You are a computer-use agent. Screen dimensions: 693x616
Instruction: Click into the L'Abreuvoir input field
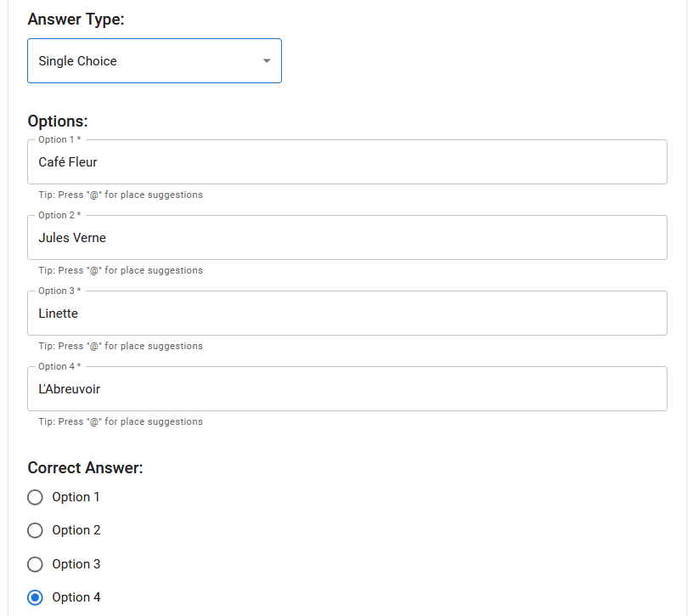pos(346,389)
